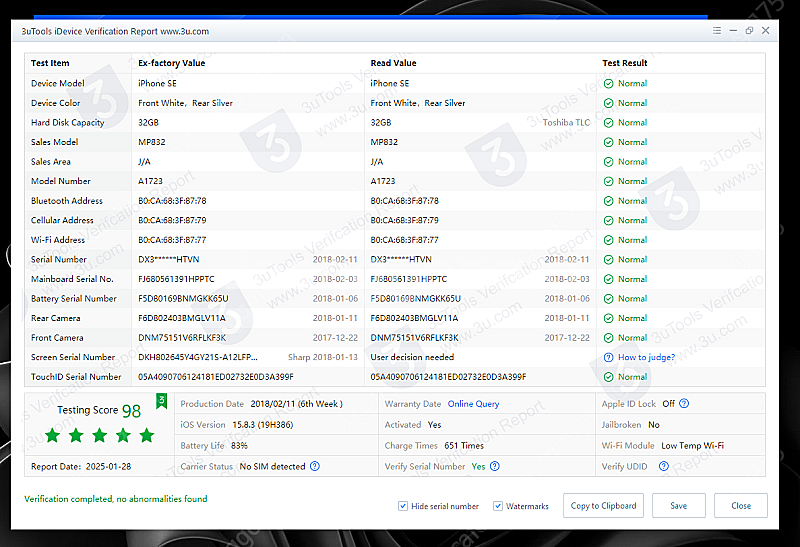The image size is (800, 547).
Task: Click the Sales Model Normal check icon
Action: [608, 142]
